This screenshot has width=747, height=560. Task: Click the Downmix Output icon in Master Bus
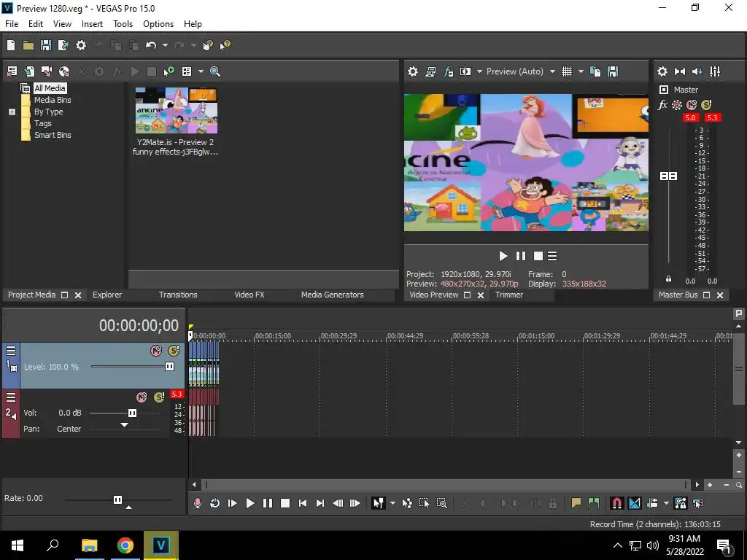[x=680, y=71]
